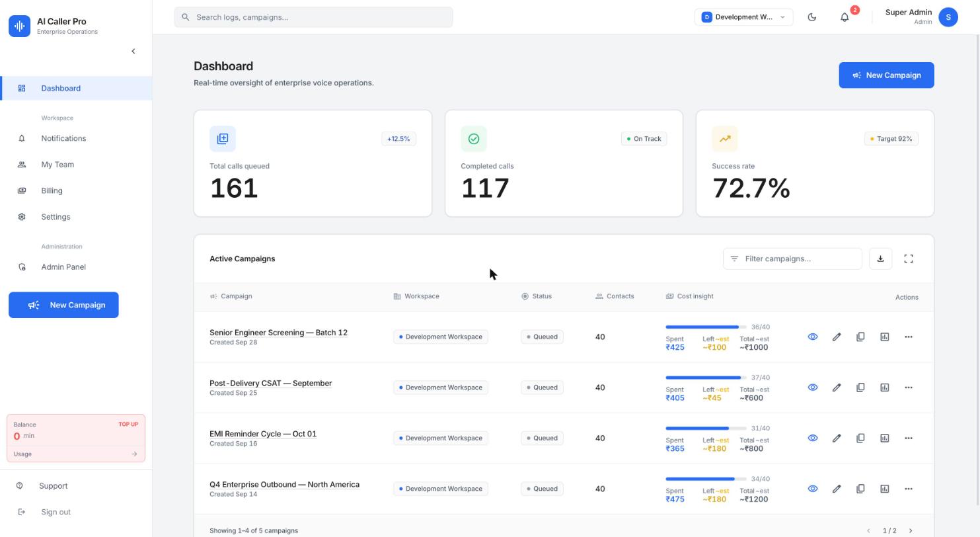
Task: Duplicate the EMI Reminder Cycle campaign
Action: pyautogui.click(x=860, y=438)
